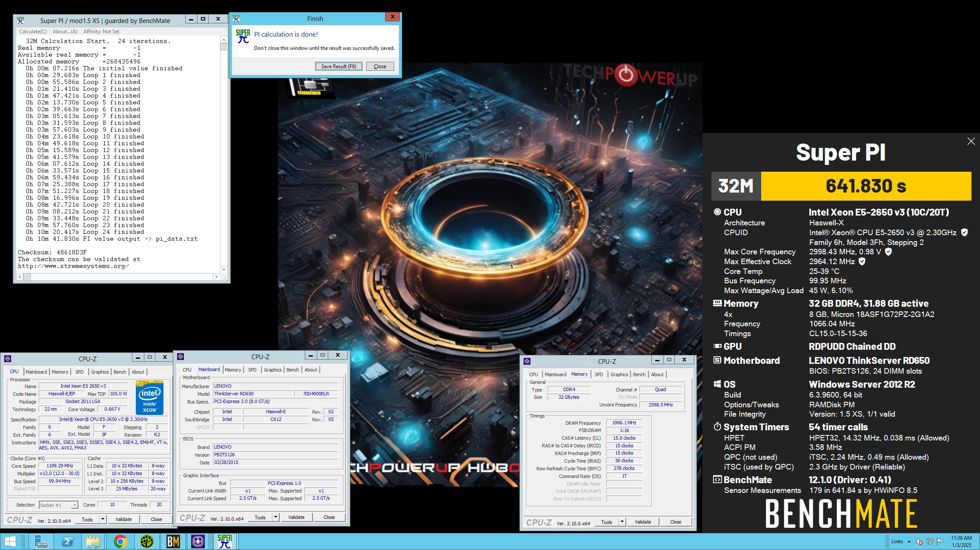
Task: Click the Motherboard section icon in BenchMate
Action: (717, 360)
